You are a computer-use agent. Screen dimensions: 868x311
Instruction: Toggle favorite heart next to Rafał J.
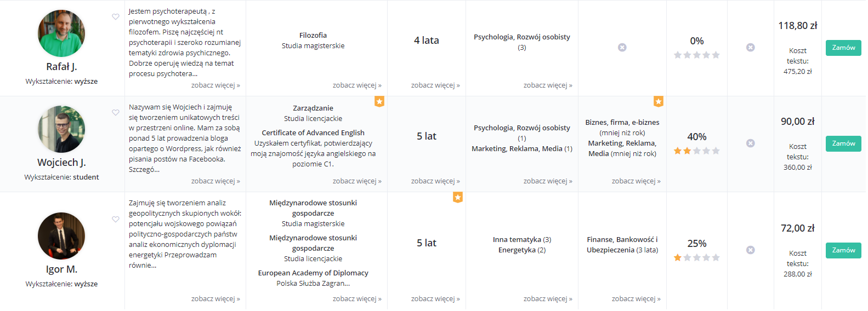coord(116,17)
